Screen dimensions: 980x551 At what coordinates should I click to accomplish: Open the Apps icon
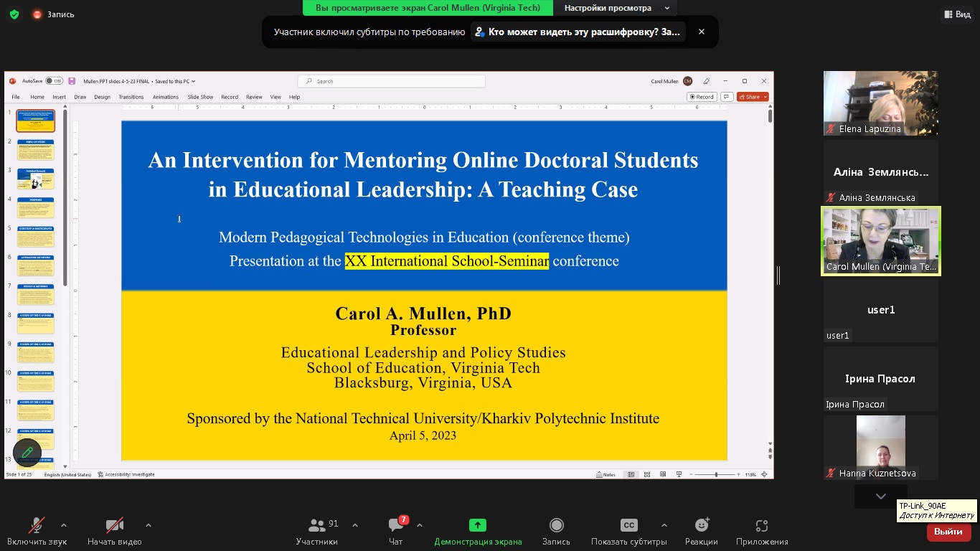click(x=762, y=526)
